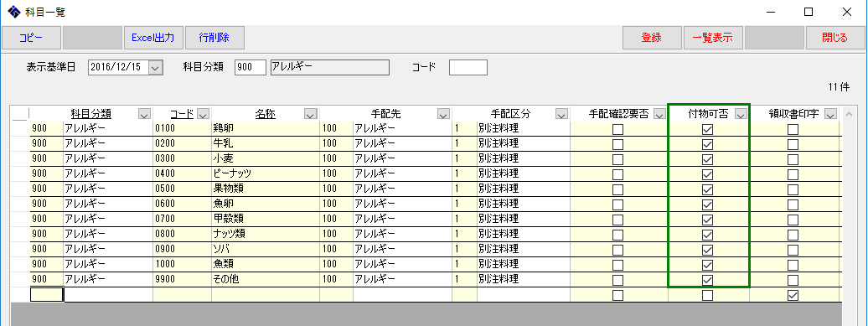The height and width of the screenshot is (326, 868).
Task: Click the 科目分類 code field showing 900
Action: [x=251, y=68]
